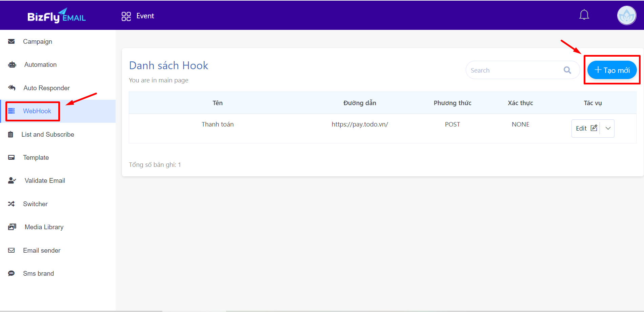Screen dimensions: 644x312
Task: Click the Phương thức column header
Action: tap(452, 103)
